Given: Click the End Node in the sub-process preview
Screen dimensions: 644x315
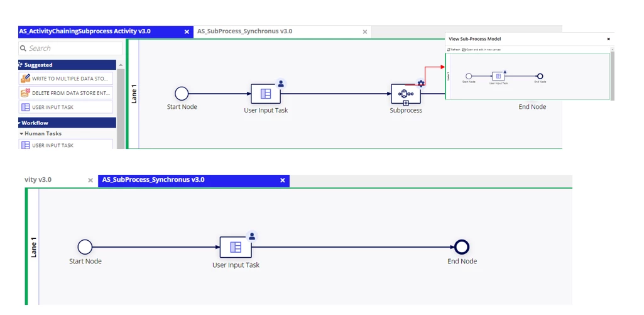Looking at the screenshot, I should 540,76.
